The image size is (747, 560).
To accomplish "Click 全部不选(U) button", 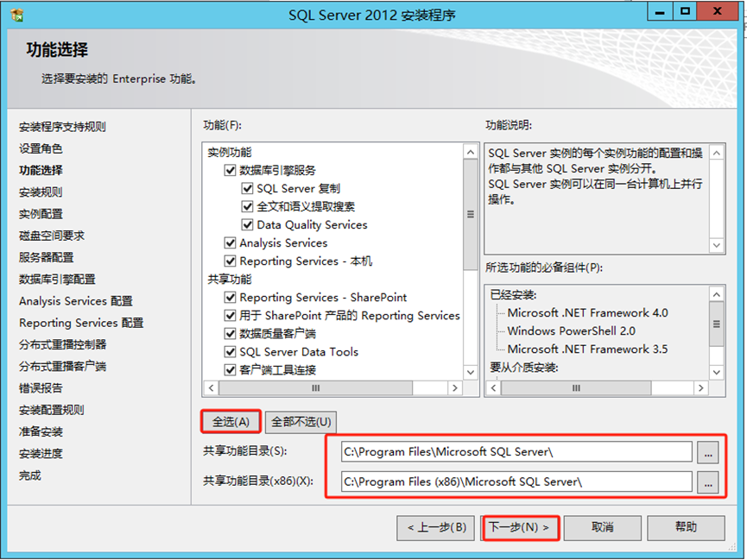I will pos(301,422).
